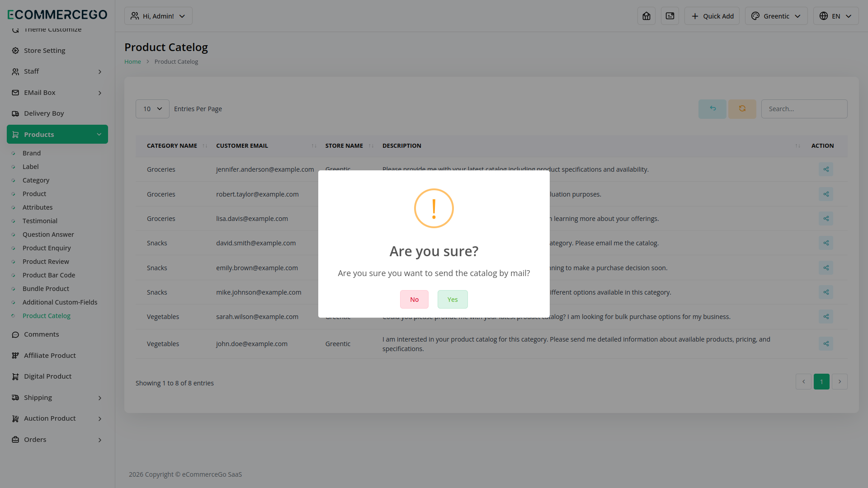This screenshot has height=488, width=868.
Task: Open Bundle Product submenu item
Action: pos(46,289)
